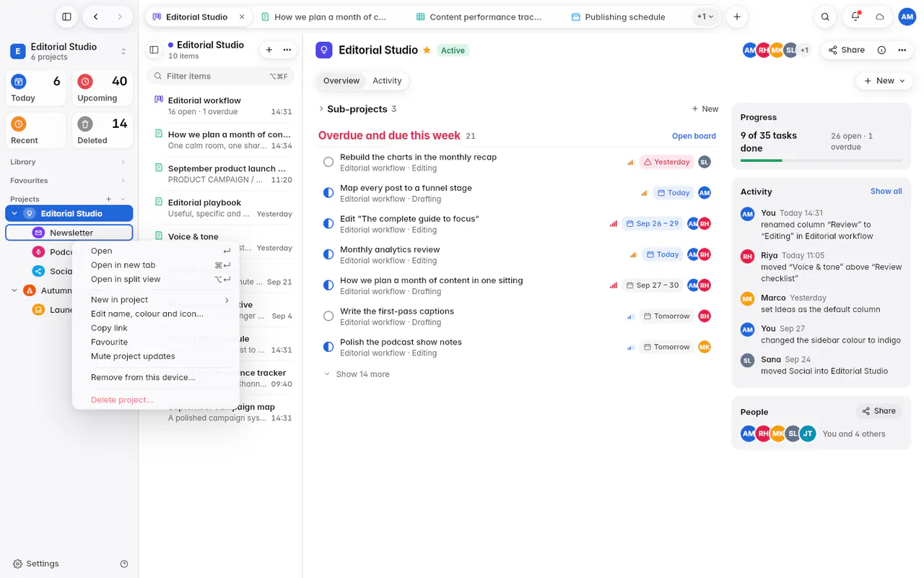Screen dimensions: 924x578
Task: Open notifications bell
Action: pos(855,17)
